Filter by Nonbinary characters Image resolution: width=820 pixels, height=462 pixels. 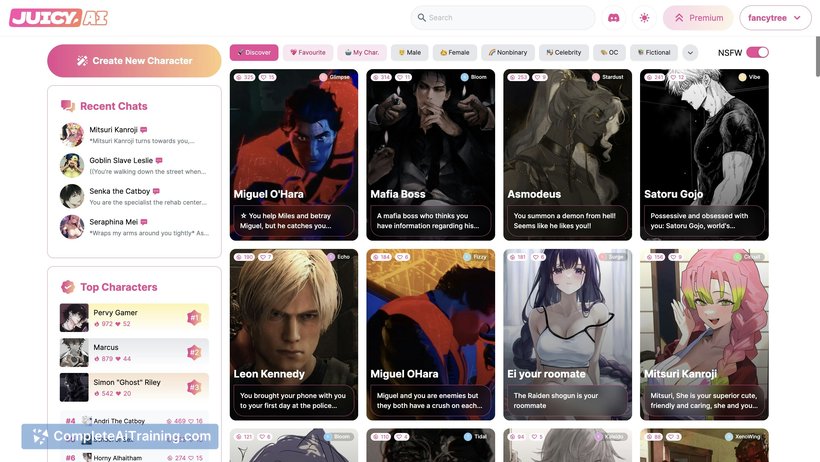click(x=508, y=52)
